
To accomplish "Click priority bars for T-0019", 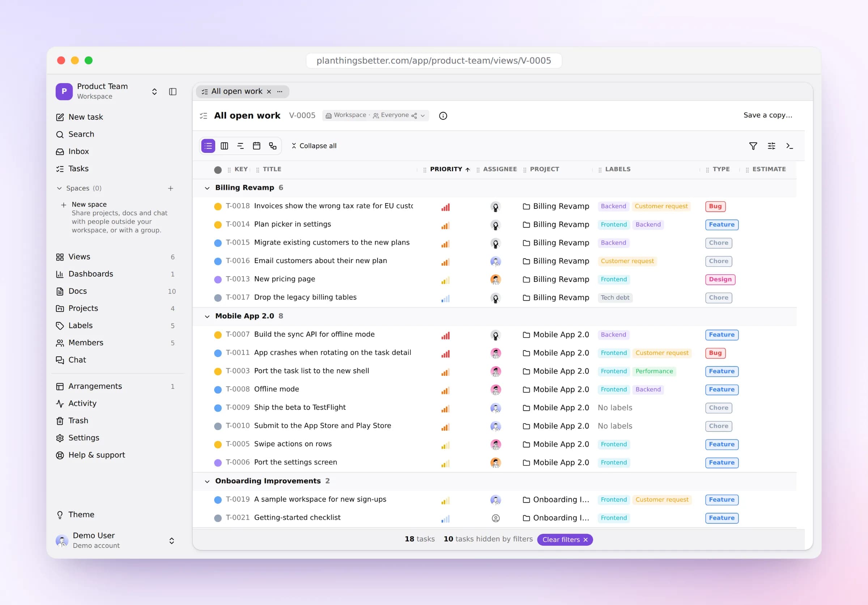I will (445, 500).
